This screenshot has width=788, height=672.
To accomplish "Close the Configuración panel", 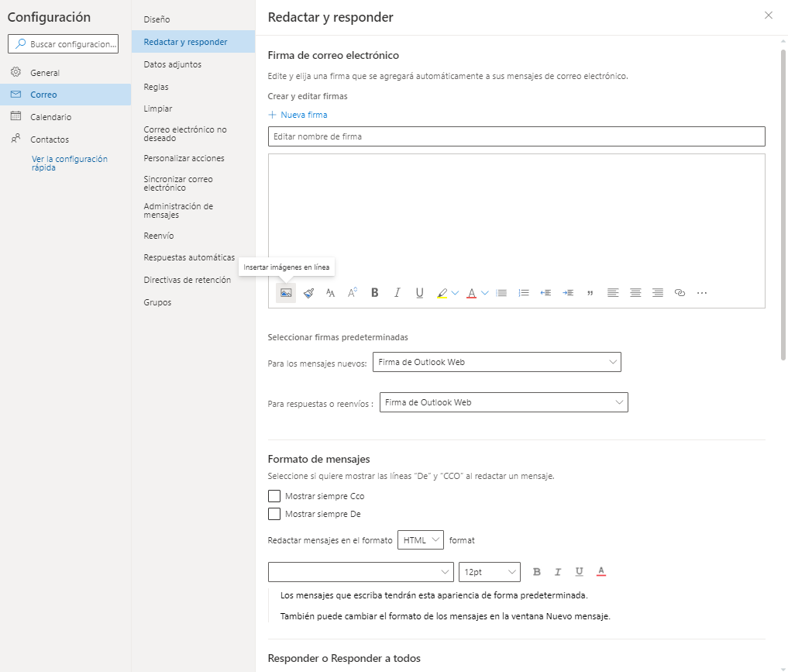I will pos(769,15).
